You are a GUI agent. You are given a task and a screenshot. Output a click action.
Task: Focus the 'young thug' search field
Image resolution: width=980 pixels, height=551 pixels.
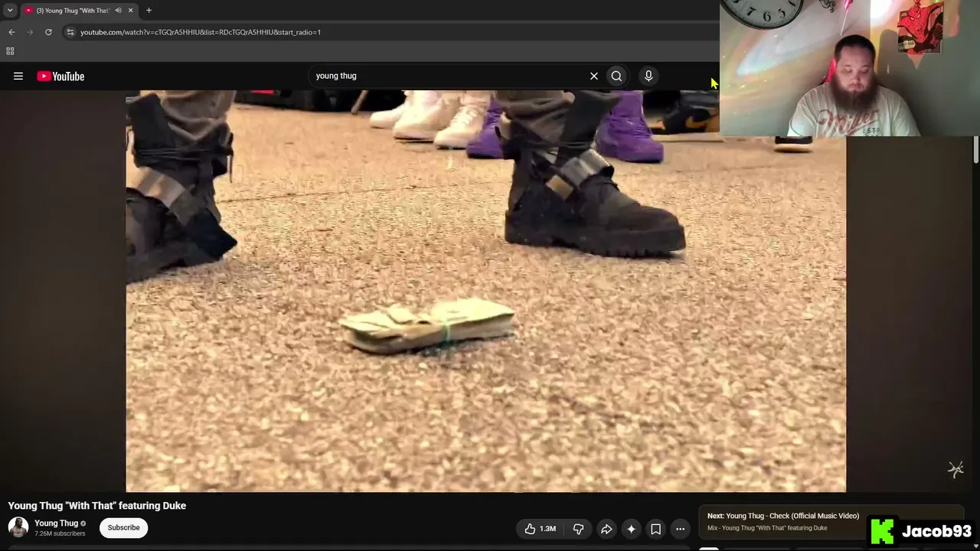point(448,76)
